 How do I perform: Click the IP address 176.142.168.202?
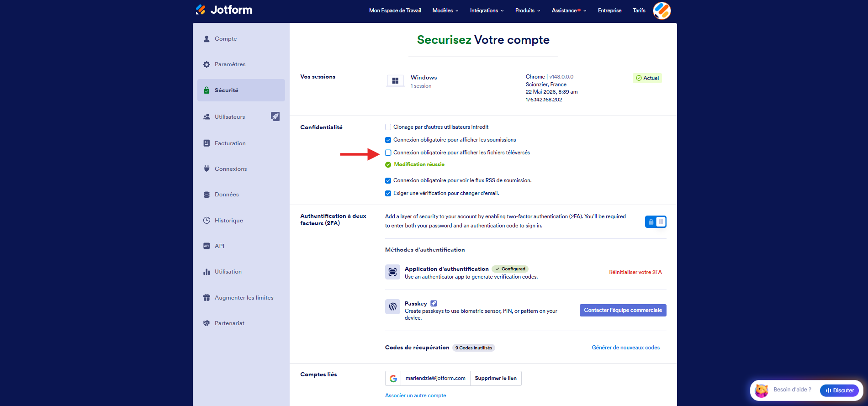pyautogui.click(x=544, y=100)
